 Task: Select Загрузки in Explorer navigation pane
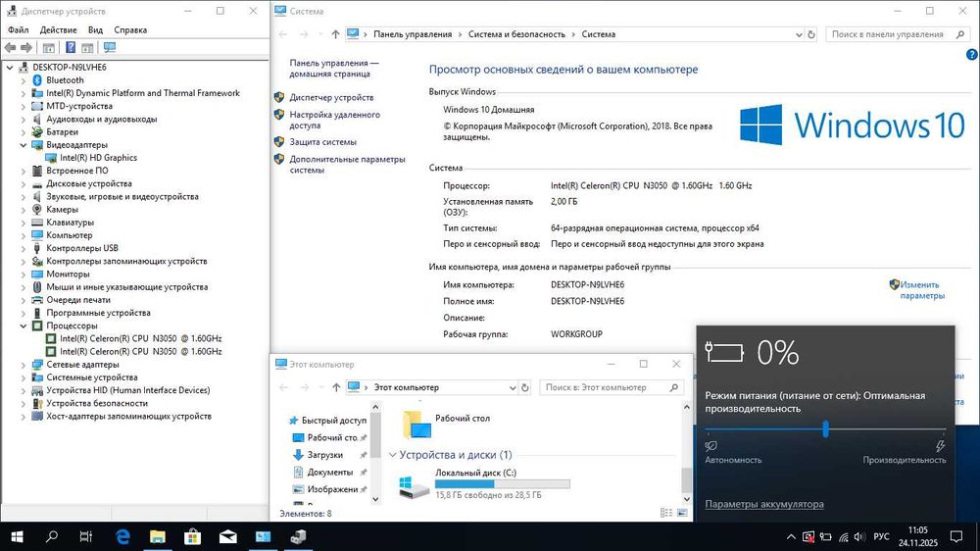324,455
